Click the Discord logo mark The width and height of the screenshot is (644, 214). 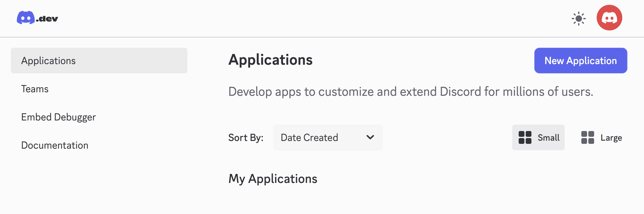(x=26, y=18)
